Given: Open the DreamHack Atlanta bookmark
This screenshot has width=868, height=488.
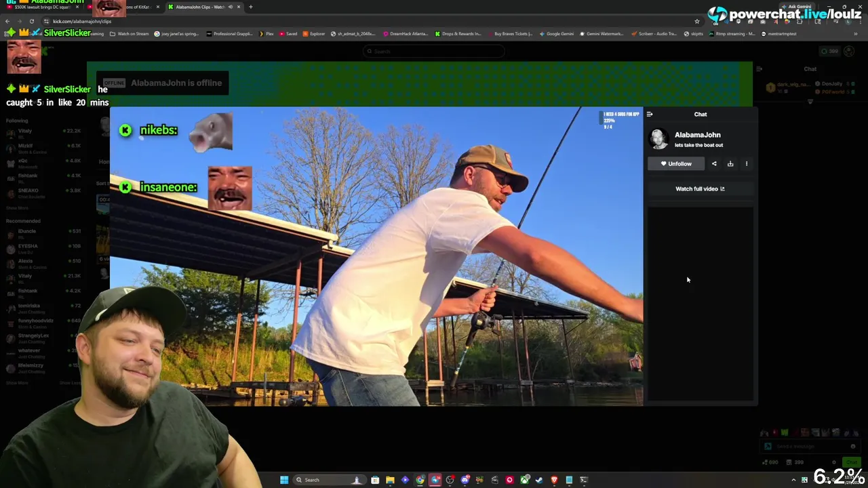Looking at the screenshot, I should point(406,34).
